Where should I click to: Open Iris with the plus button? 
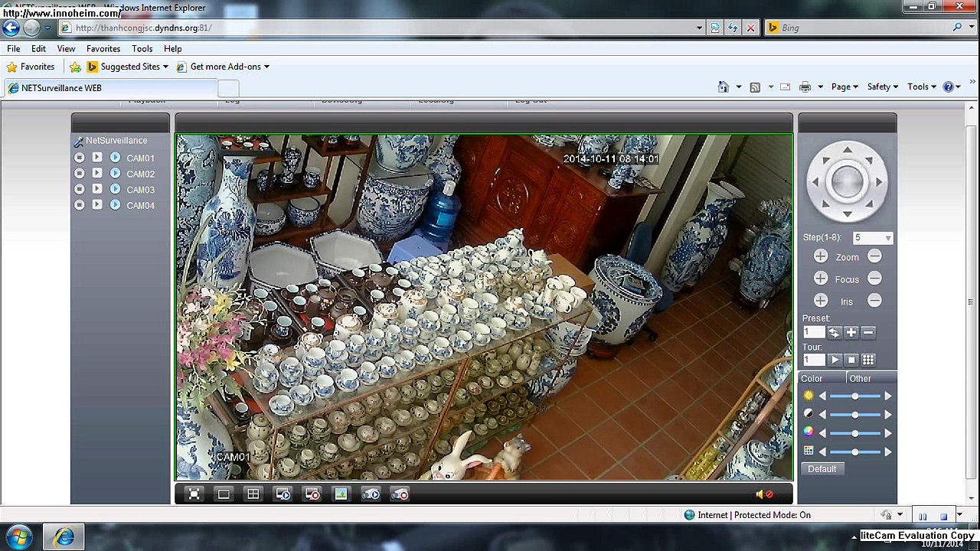point(821,302)
